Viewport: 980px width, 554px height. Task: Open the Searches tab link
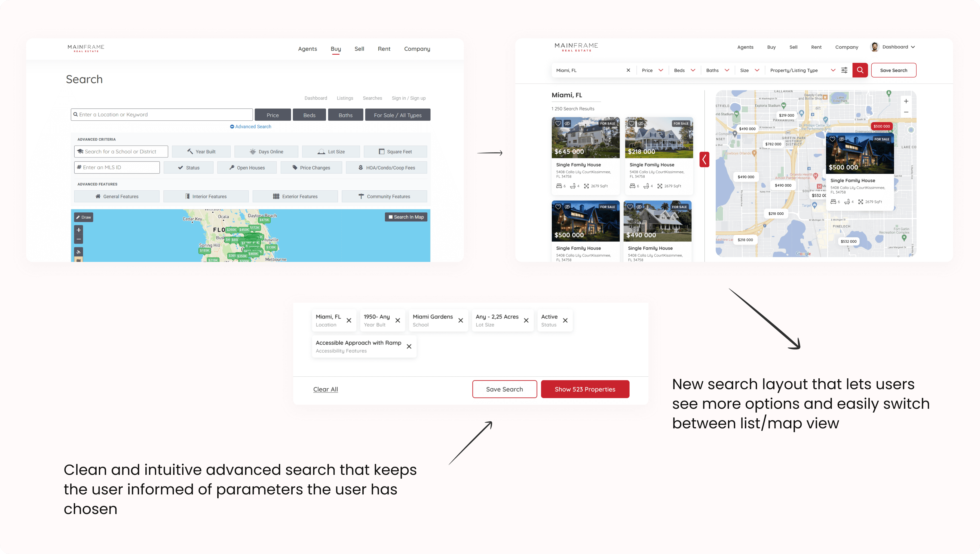coord(372,98)
